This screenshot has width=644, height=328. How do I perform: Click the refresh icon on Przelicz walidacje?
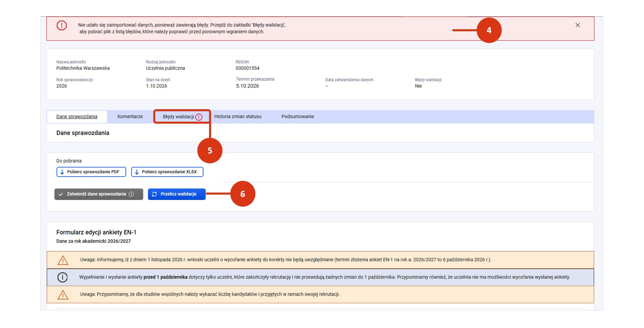pos(154,194)
